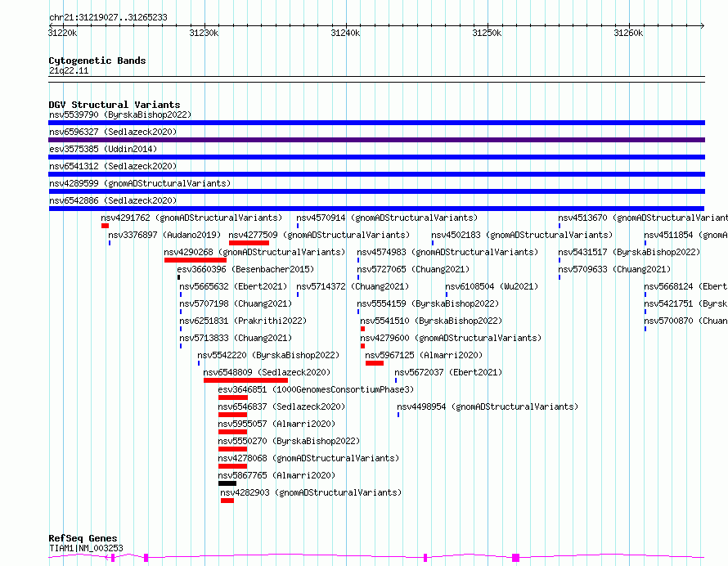
Task: Select the nsv4511854 variant label
Action: pyautogui.click(x=685, y=235)
